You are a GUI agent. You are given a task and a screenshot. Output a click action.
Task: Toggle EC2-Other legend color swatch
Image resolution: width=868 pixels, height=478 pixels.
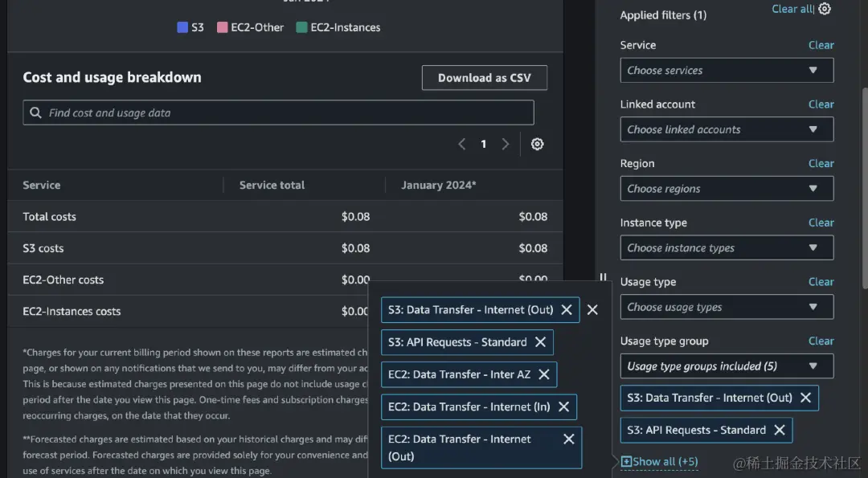222,27
